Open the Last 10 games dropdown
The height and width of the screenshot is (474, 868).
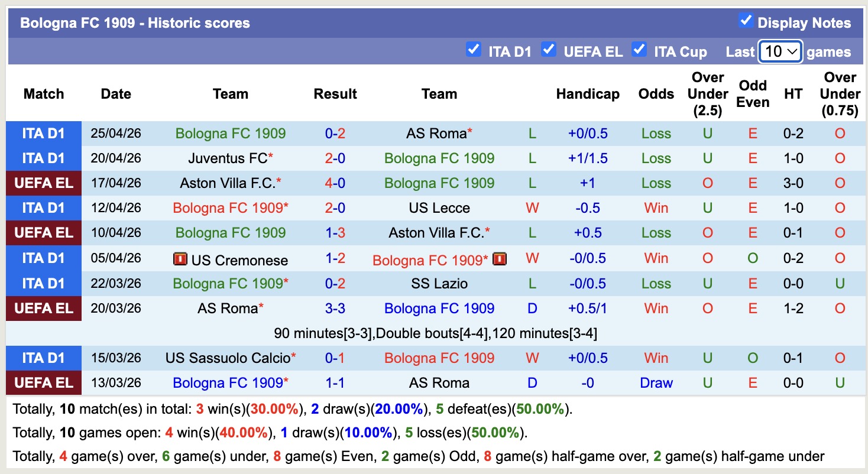click(x=780, y=51)
